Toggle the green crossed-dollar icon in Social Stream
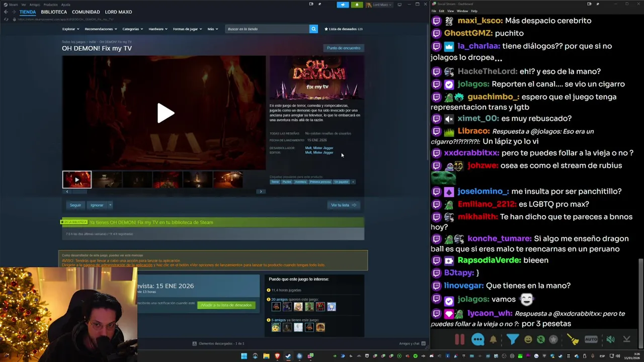Screen dimensions: 644x362 (x=541, y=339)
